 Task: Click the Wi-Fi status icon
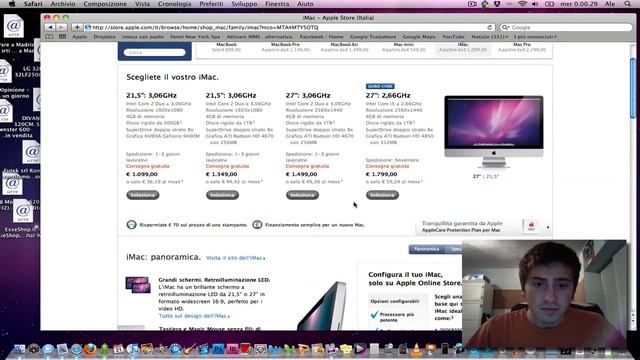[x=522, y=4]
